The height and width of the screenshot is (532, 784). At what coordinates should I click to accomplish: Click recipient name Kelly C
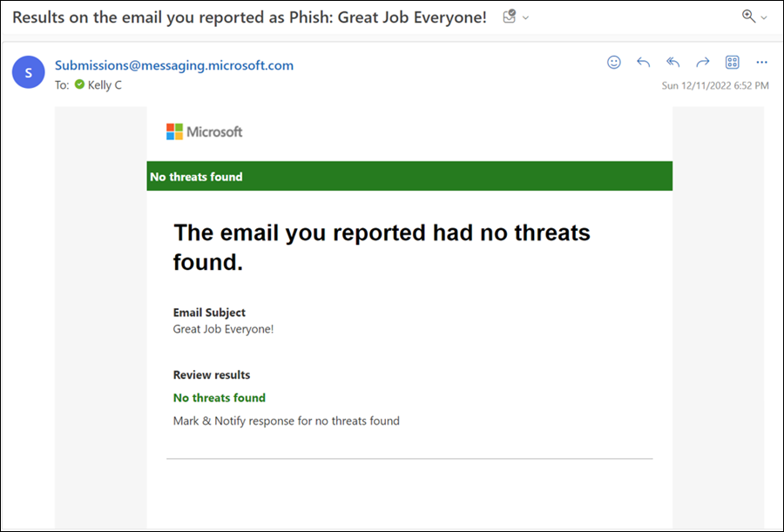[105, 85]
